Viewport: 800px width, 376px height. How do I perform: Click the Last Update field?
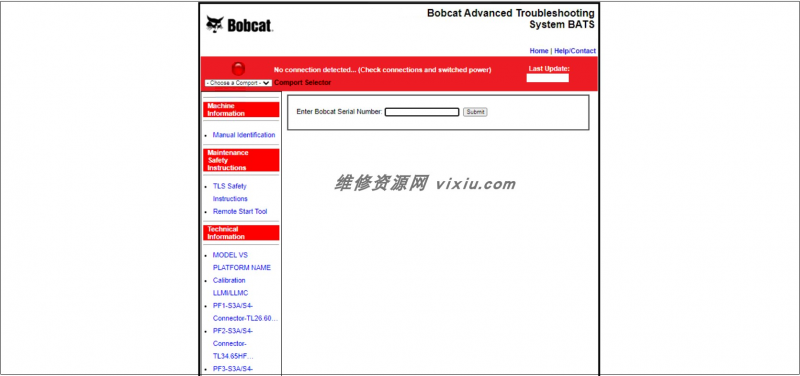(x=547, y=78)
